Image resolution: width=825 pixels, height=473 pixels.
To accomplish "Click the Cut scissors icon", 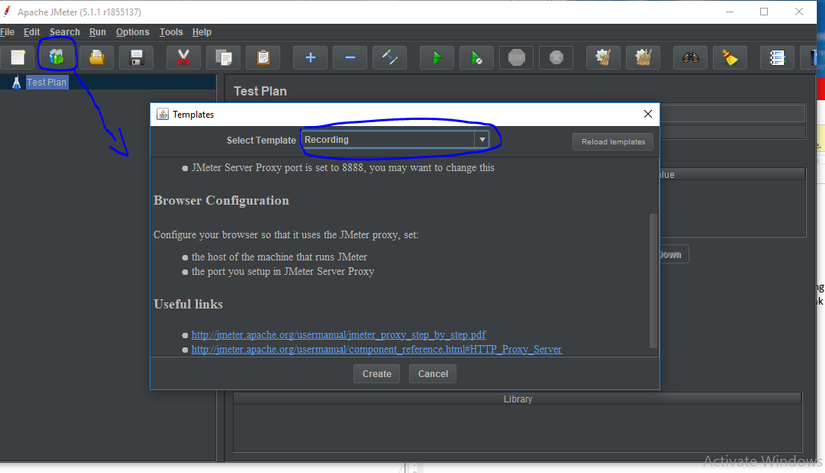I will pyautogui.click(x=183, y=57).
